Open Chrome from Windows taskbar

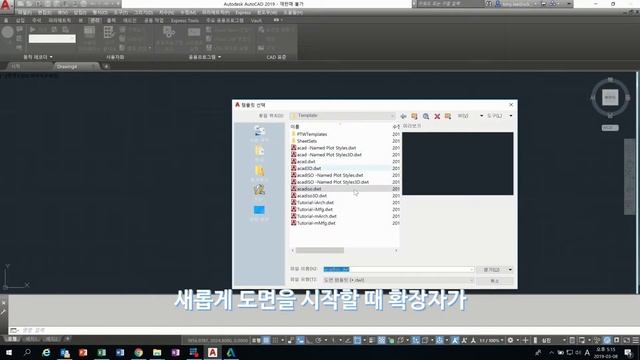(139, 353)
